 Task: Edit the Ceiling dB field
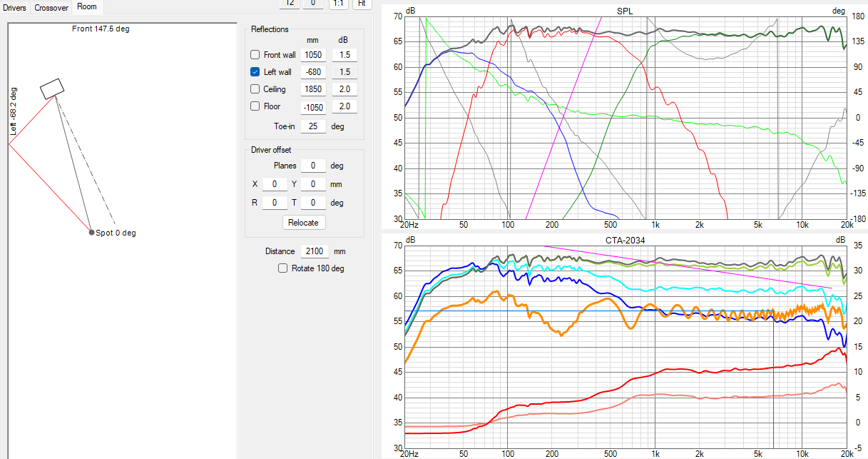pyautogui.click(x=344, y=89)
